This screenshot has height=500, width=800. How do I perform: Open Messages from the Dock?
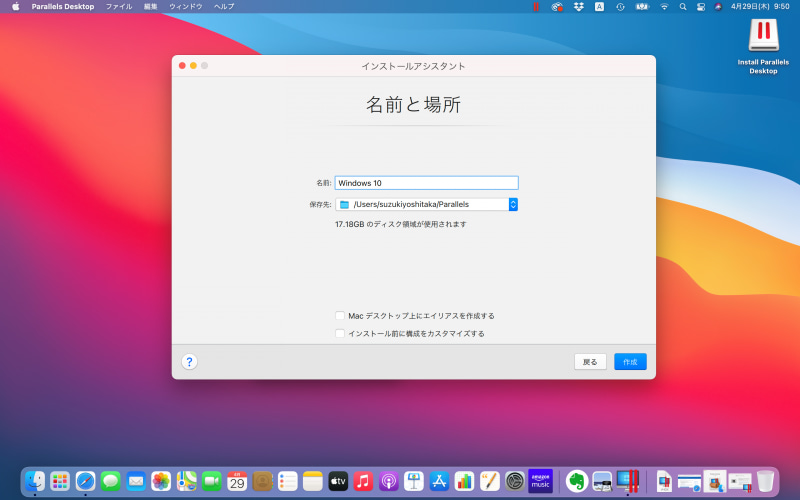(x=111, y=481)
